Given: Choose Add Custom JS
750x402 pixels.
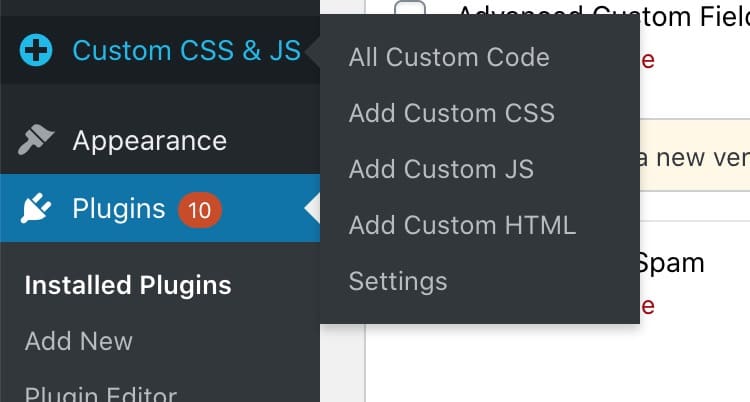Looking at the screenshot, I should tap(441, 169).
